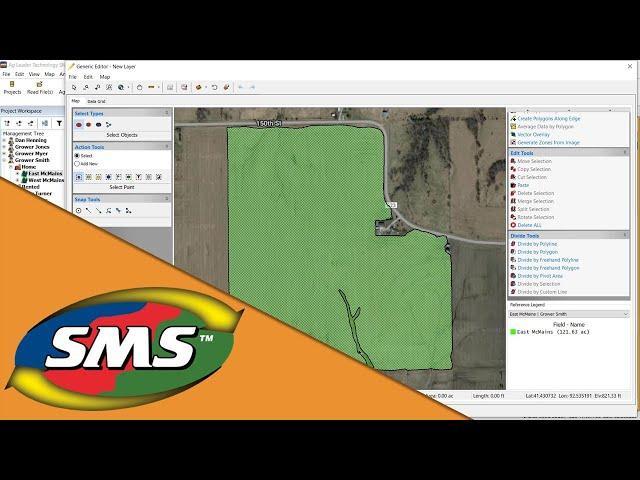640x480 pixels.
Task: Click the Paste tool icon
Action: coord(513,185)
